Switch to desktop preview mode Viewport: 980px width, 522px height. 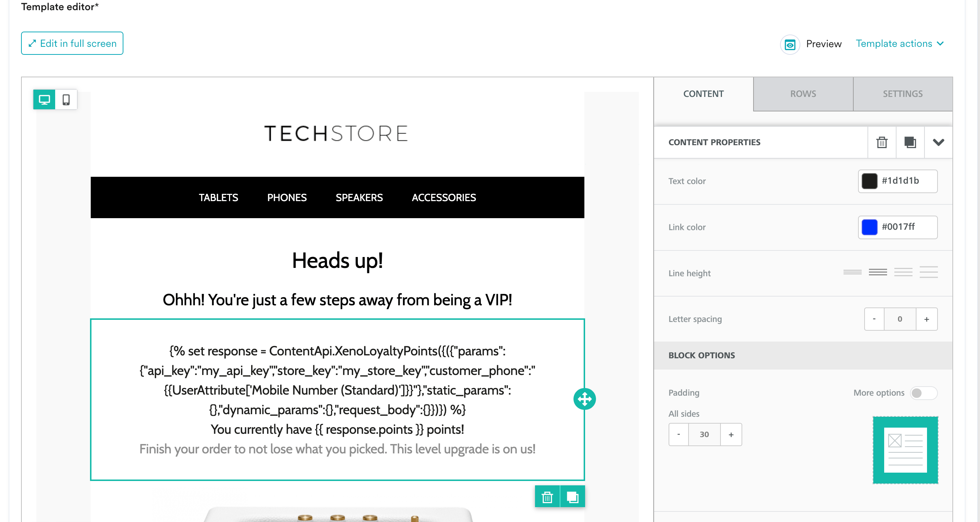click(x=44, y=100)
